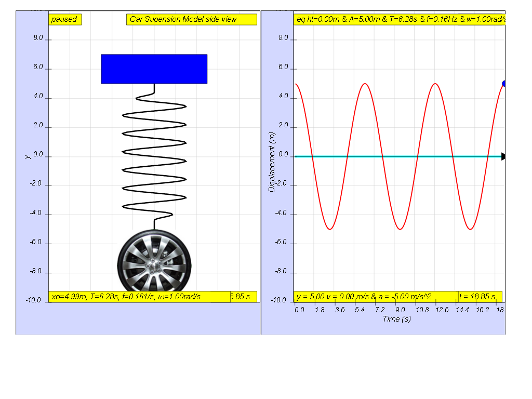Click the '-10.0' tick on right plot axis
The height and width of the screenshot is (399, 532).
coord(278,300)
